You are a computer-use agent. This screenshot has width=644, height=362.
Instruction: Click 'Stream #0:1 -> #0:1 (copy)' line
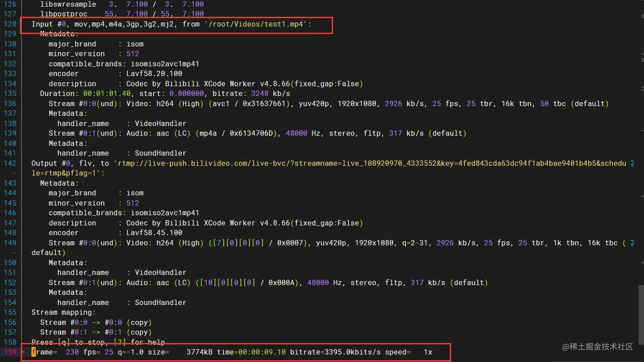(x=96, y=332)
